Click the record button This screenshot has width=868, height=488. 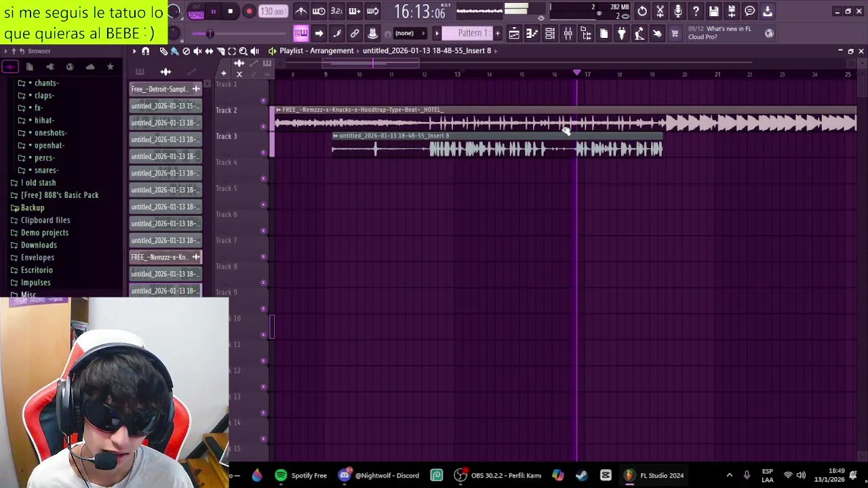(x=249, y=12)
